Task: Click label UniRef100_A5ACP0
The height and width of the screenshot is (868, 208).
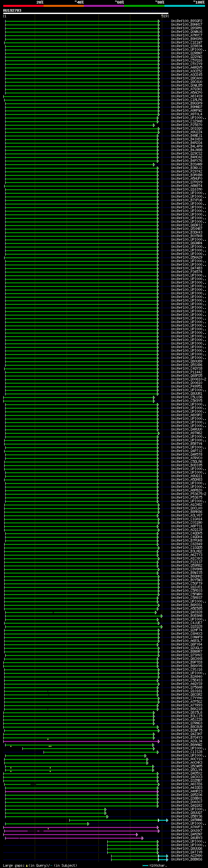Action: [187, 93]
